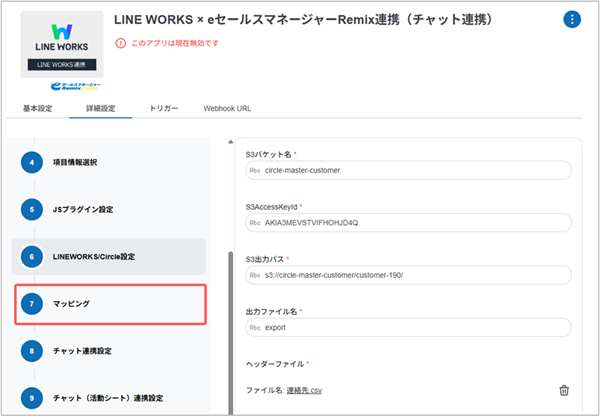
Task: Open the 連絡先.csv file link
Action: [304, 391]
